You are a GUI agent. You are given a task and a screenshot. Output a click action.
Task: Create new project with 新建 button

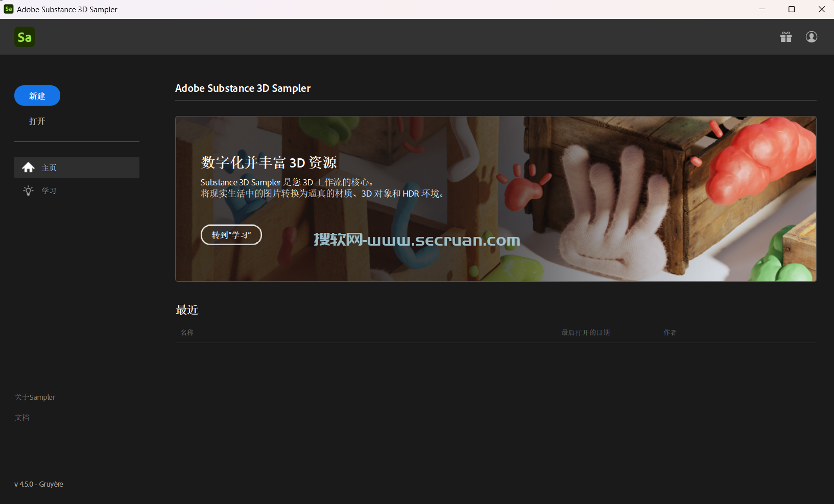[37, 95]
